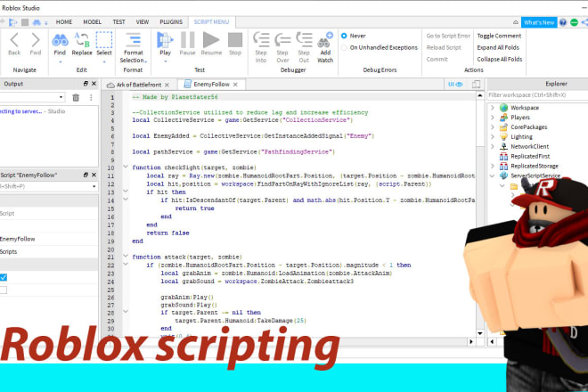Click Collapse All Folds action
The height and width of the screenshot is (392, 588).
click(x=500, y=60)
